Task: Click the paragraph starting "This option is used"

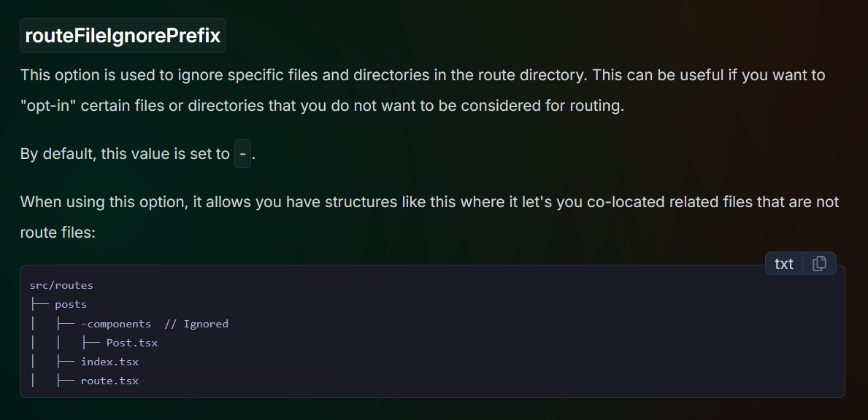Action: point(423,90)
